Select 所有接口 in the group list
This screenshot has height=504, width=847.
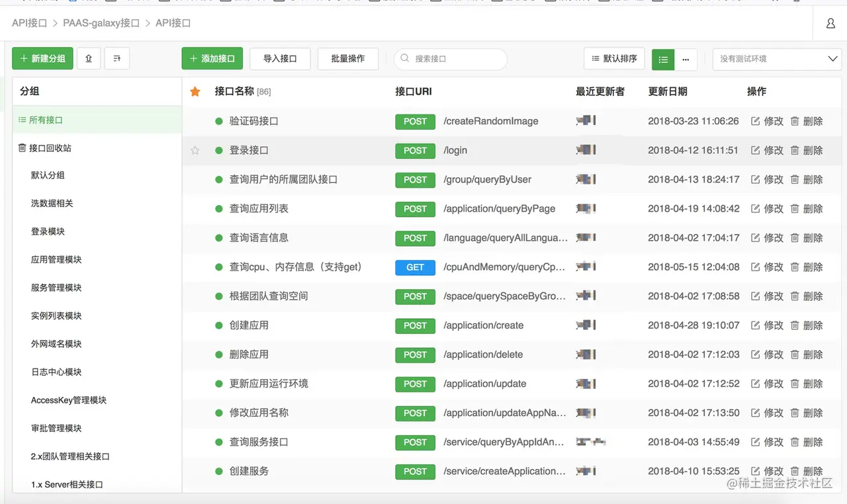(97, 120)
